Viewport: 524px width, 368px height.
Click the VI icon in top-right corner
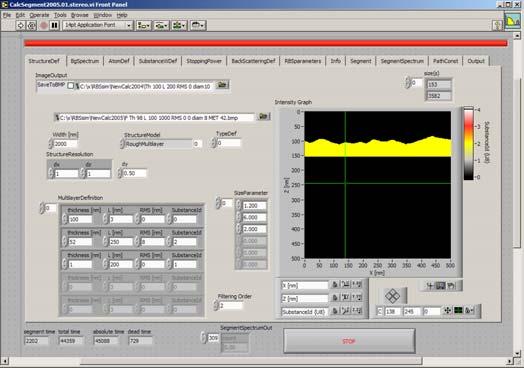pyautogui.click(x=512, y=22)
